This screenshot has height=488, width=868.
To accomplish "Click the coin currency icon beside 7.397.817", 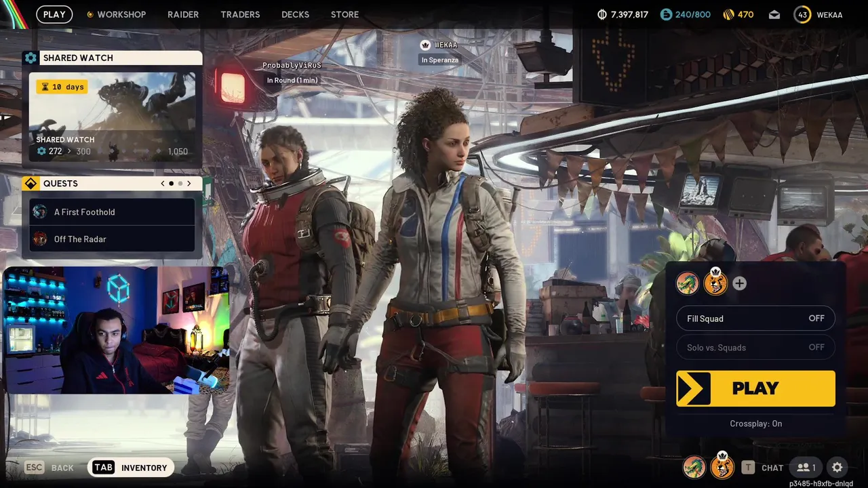I will [602, 14].
